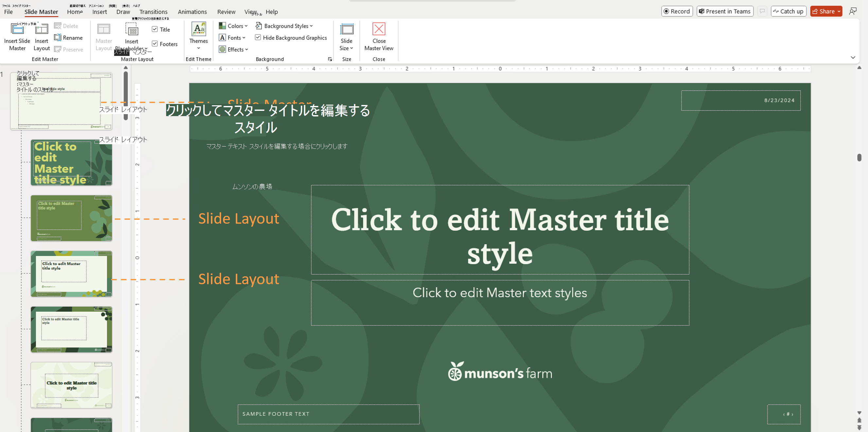
Task: Click the Master Layout icon
Action: (103, 29)
